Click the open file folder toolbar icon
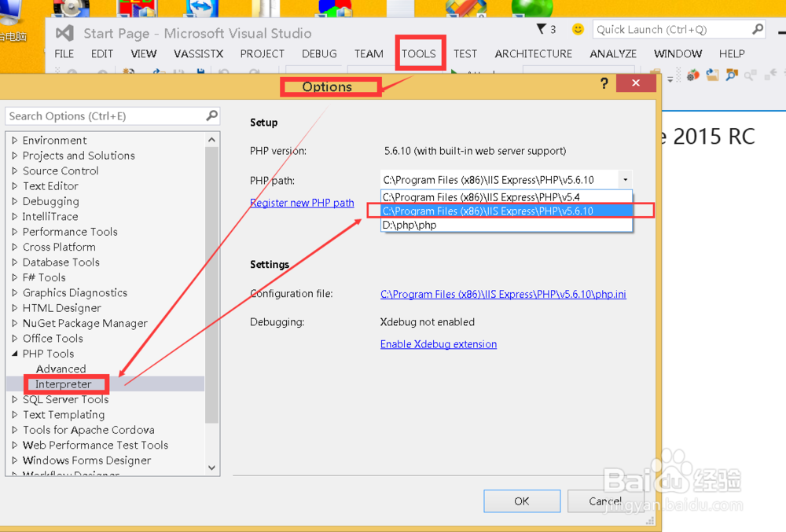 click(712, 75)
